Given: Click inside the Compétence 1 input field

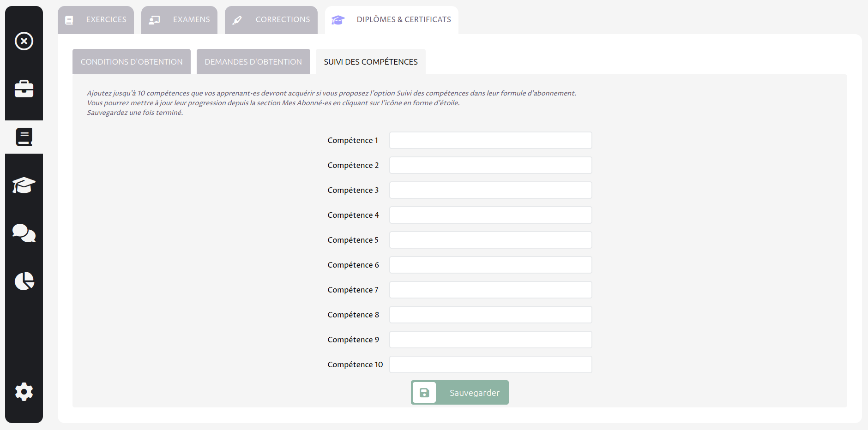Looking at the screenshot, I should (490, 140).
